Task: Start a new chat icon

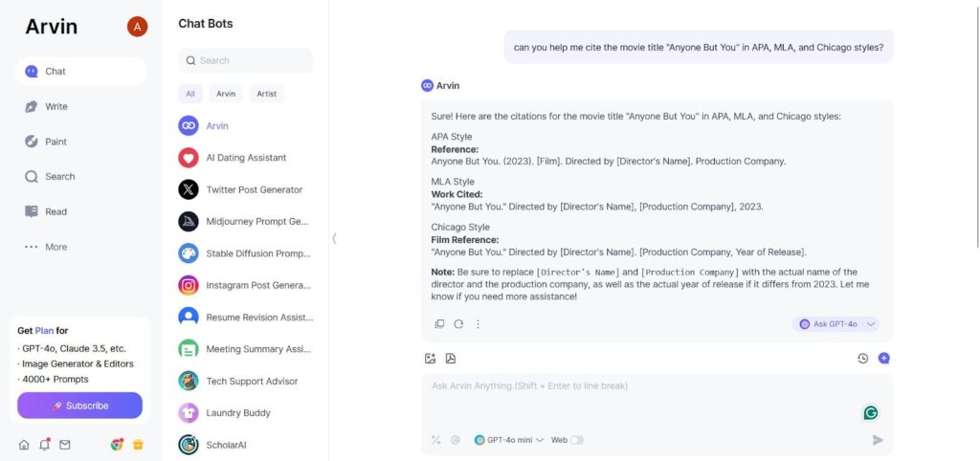Action: [883, 358]
